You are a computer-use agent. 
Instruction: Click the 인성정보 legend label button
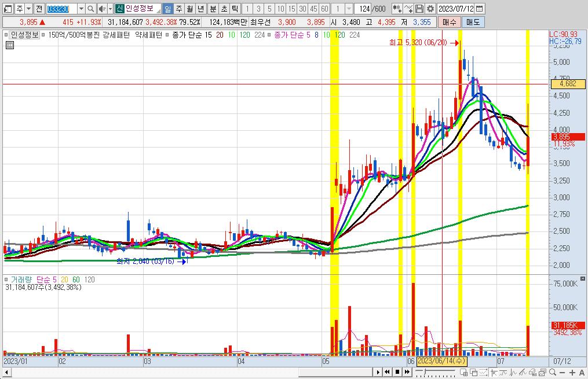25,35
